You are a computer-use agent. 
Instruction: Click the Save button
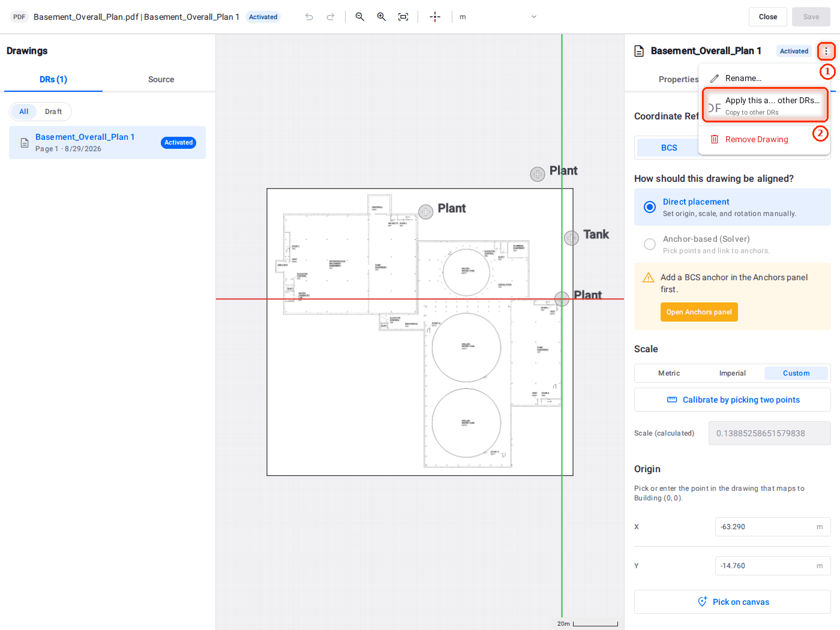(x=811, y=17)
